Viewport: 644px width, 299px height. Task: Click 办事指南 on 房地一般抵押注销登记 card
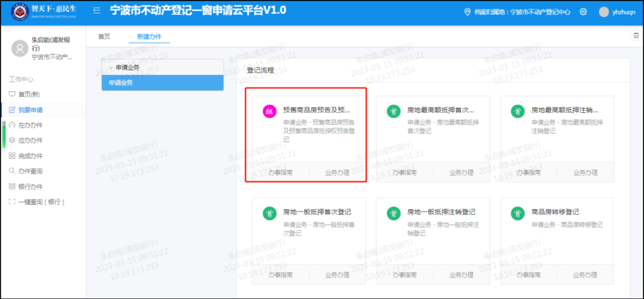click(405, 275)
